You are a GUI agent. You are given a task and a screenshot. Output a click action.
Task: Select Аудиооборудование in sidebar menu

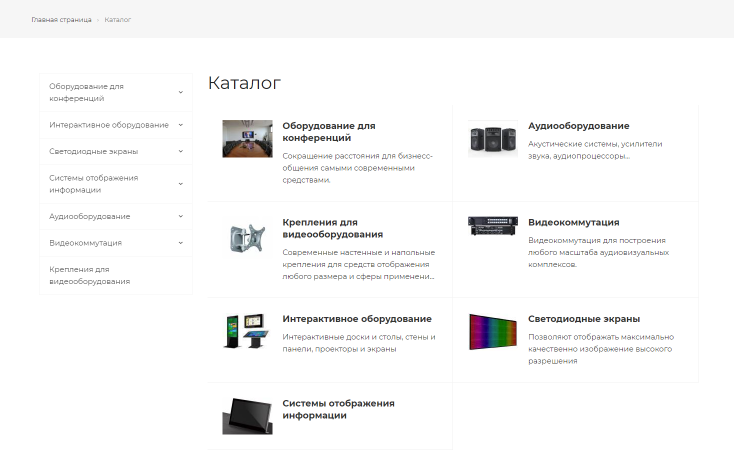pos(89,216)
